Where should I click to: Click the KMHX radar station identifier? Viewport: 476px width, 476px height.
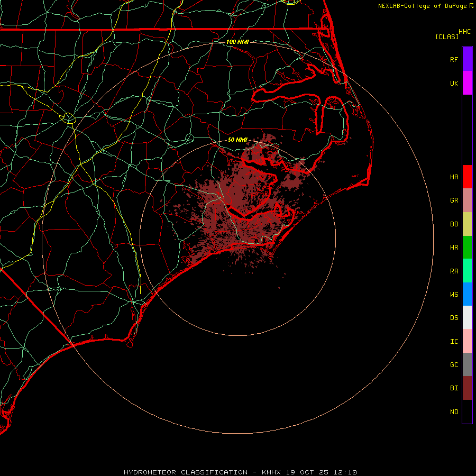coord(271,472)
